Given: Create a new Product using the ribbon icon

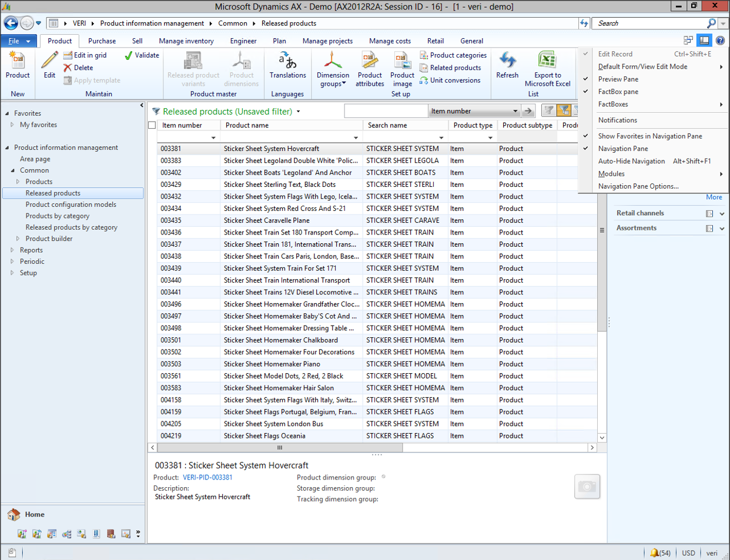Looking at the screenshot, I should 18,65.
